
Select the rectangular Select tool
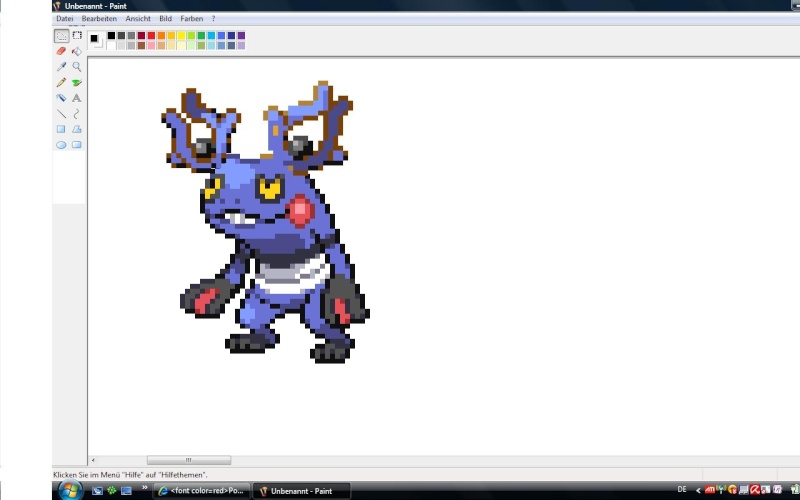[77, 36]
